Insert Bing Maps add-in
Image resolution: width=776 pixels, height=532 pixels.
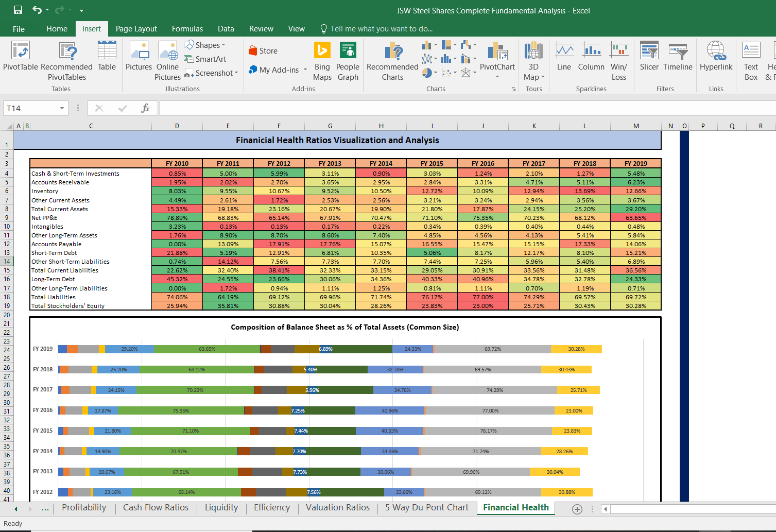point(322,61)
